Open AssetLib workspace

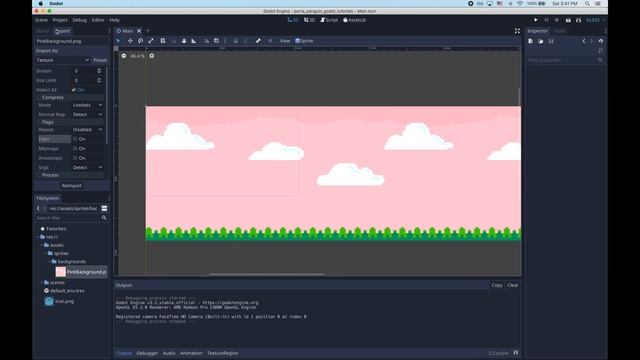(354, 20)
